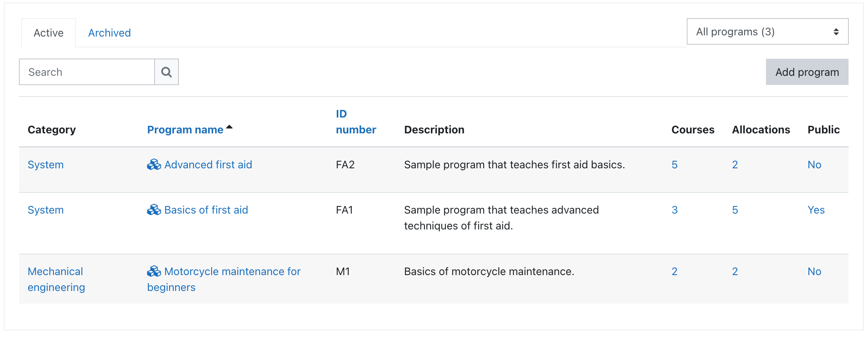Select the Active tab
Image resolution: width=868 pixels, height=339 pixels.
(x=48, y=33)
